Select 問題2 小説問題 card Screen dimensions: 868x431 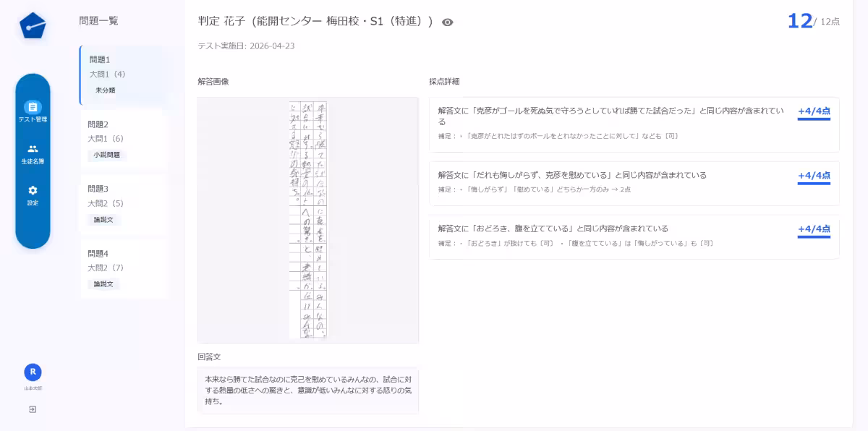click(x=123, y=140)
